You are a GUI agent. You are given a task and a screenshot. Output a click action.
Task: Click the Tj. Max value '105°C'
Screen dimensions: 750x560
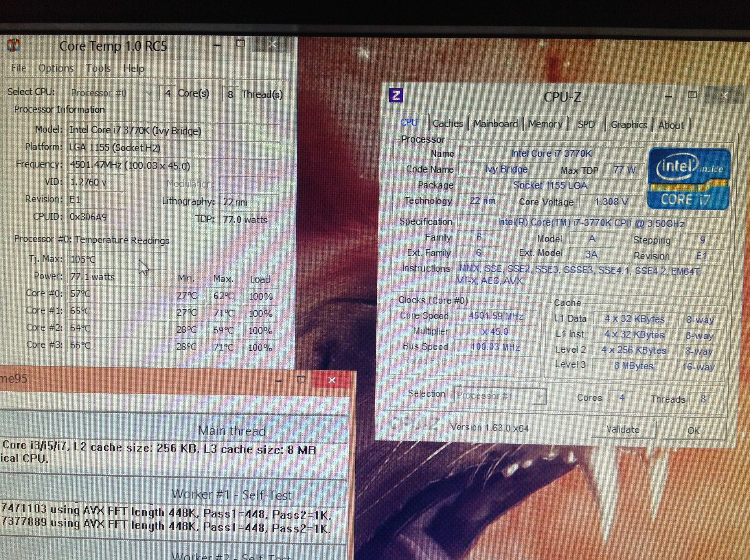coord(117,259)
